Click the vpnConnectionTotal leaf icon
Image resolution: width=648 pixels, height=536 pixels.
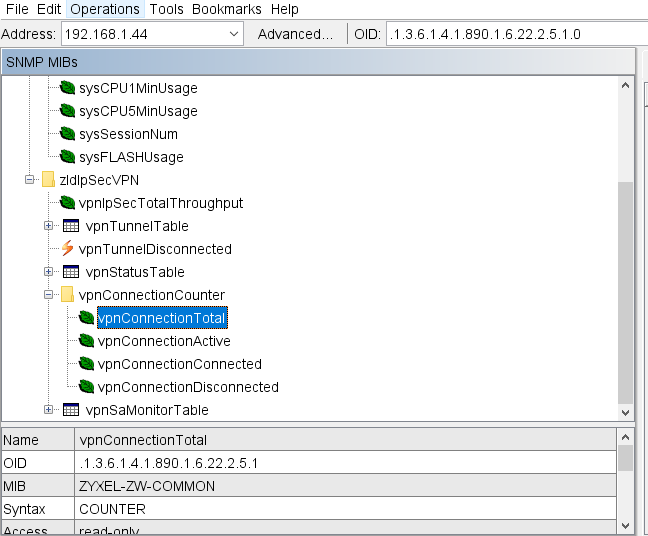[x=86, y=317]
